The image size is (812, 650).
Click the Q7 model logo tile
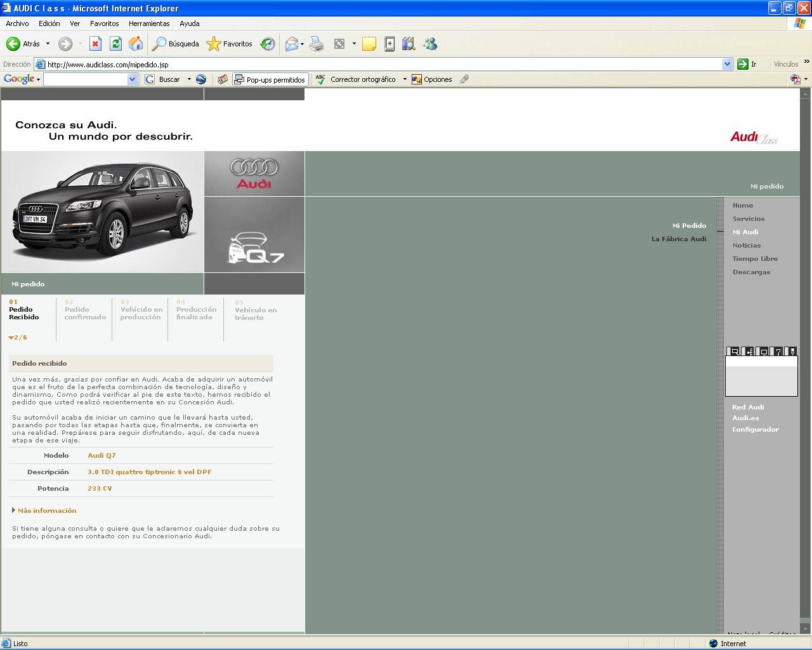254,235
